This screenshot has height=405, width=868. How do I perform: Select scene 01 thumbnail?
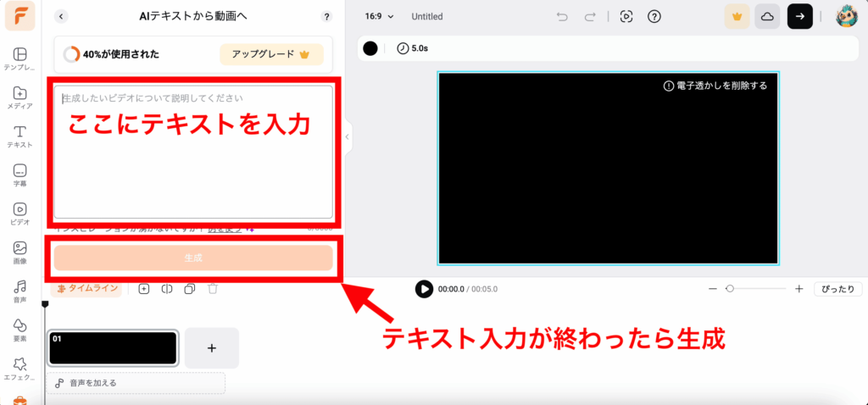point(113,348)
